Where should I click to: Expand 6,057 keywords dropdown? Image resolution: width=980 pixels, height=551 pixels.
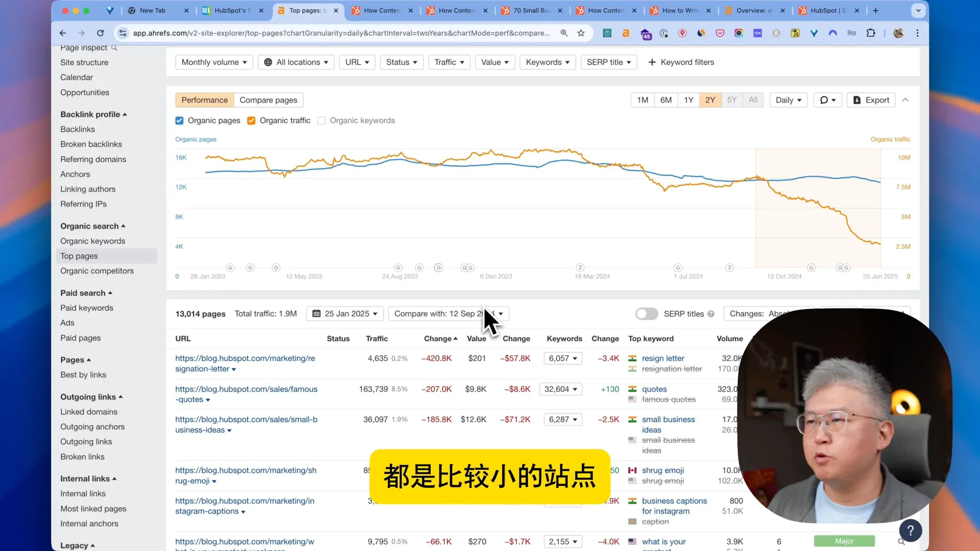562,359
